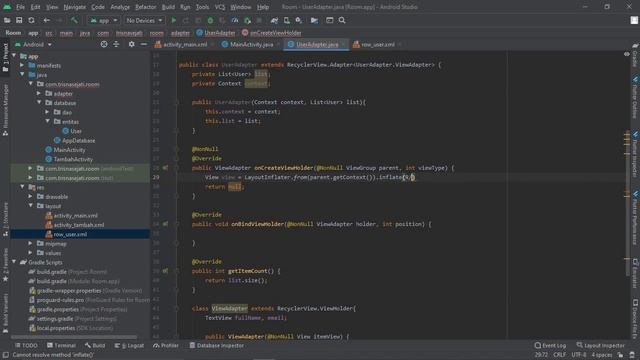This screenshot has height=360, width=640.
Task: Collapse the app module tree node
Action: coord(14,56)
